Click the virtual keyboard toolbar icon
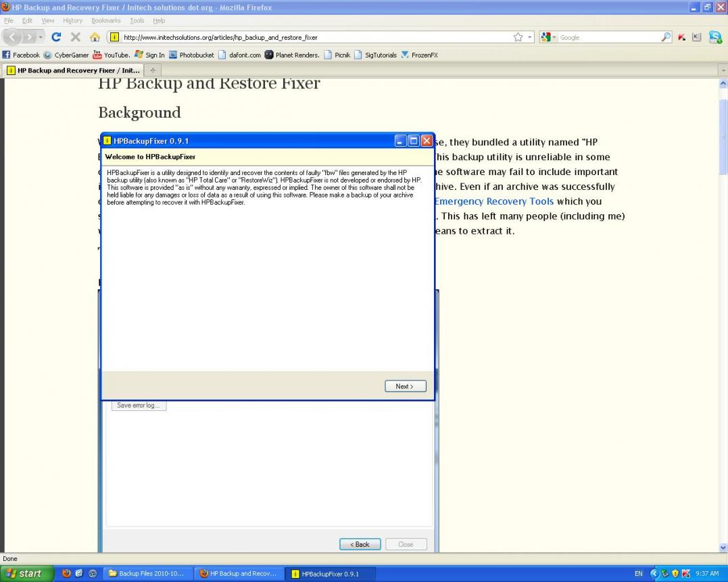Image resolution: width=728 pixels, height=582 pixels. [x=696, y=37]
